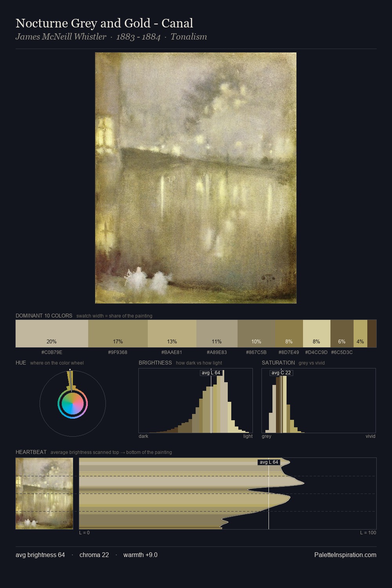Click the light axis label under brightness

[248, 436]
